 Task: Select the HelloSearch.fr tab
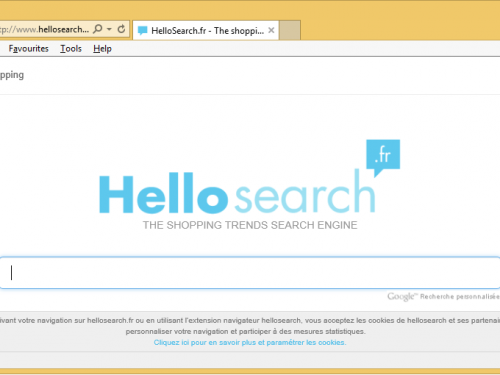click(x=206, y=30)
